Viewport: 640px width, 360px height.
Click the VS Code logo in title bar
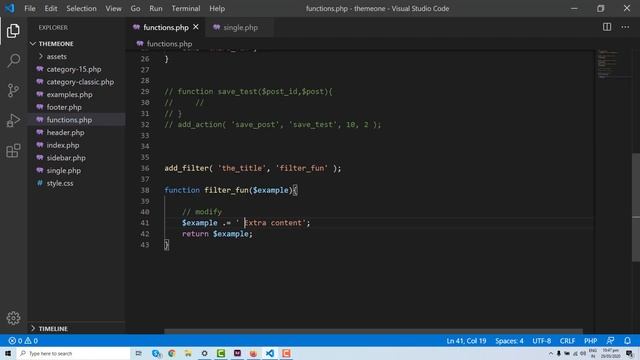tap(9, 8)
